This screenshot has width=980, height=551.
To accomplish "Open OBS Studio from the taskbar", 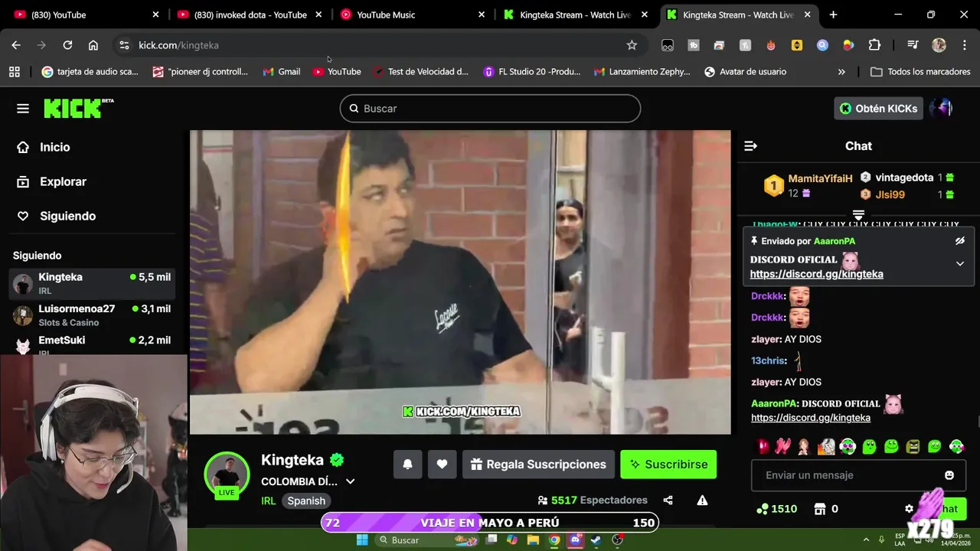I will pyautogui.click(x=617, y=540).
